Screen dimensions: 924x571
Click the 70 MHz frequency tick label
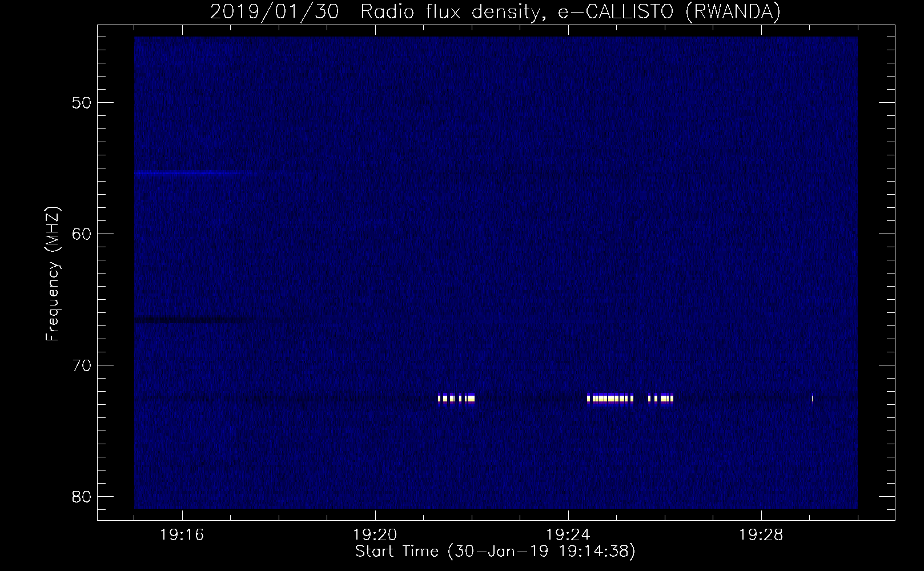coord(81,365)
